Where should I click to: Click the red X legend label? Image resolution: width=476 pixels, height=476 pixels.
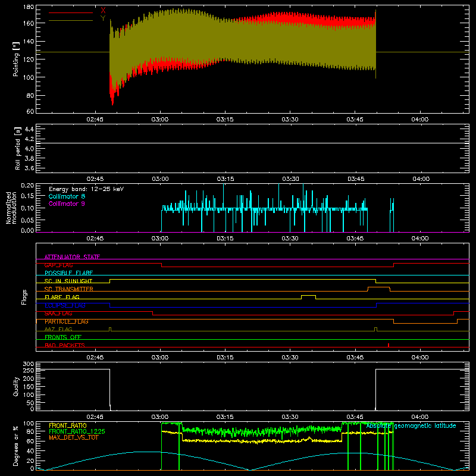click(x=103, y=11)
